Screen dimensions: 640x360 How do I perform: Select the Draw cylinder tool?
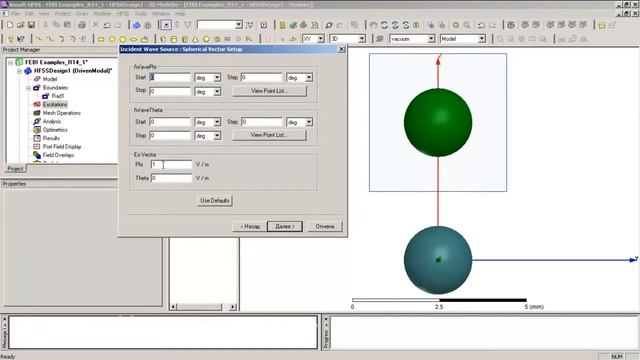coord(174,39)
